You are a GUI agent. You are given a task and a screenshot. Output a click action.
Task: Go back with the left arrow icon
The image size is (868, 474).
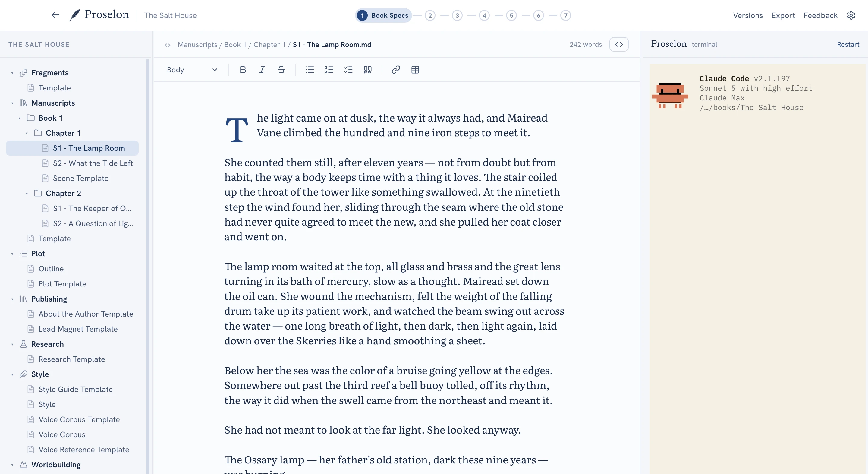point(55,15)
